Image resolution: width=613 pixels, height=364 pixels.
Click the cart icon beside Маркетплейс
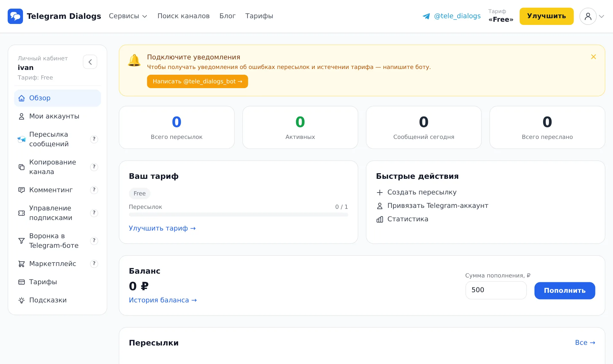click(21, 264)
